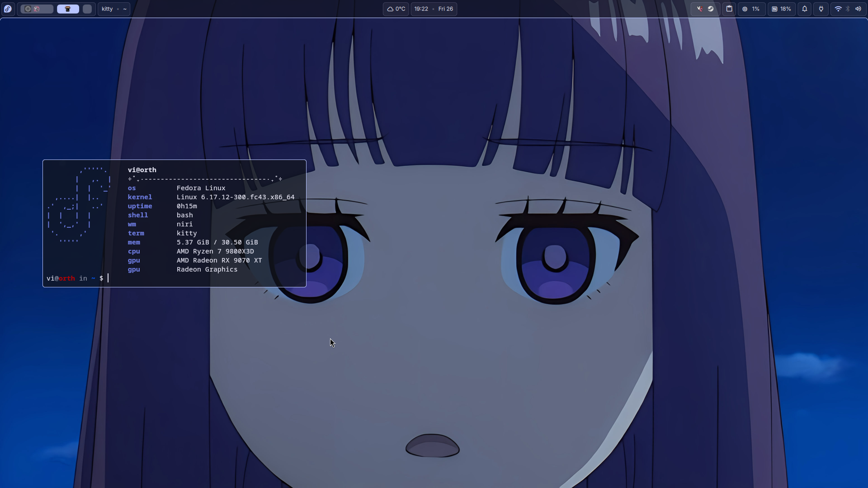Open the Steam tray icon
Screen dimensions: 868x488
[711, 9]
